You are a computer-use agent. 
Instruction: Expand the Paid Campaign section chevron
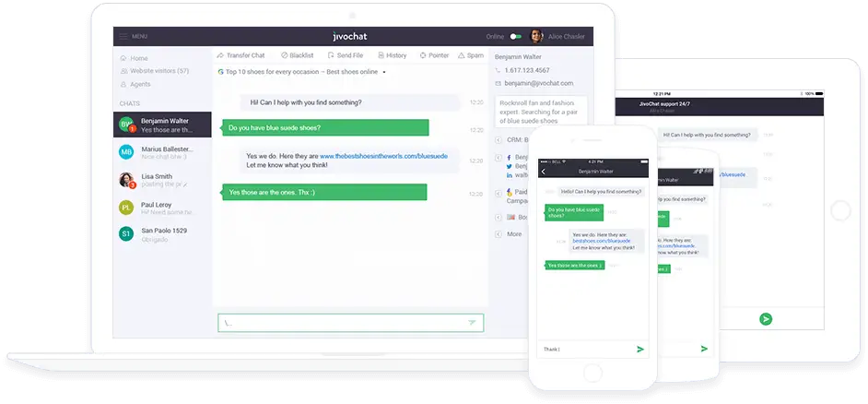[x=499, y=193]
